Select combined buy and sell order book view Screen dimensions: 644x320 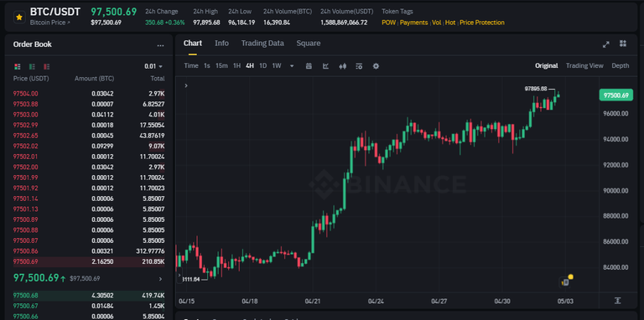18,66
